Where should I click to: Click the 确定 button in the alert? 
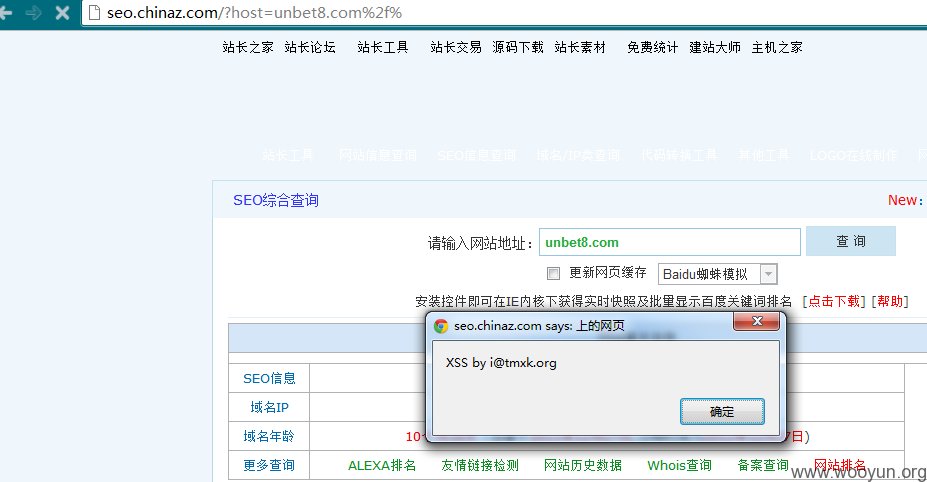tap(722, 412)
